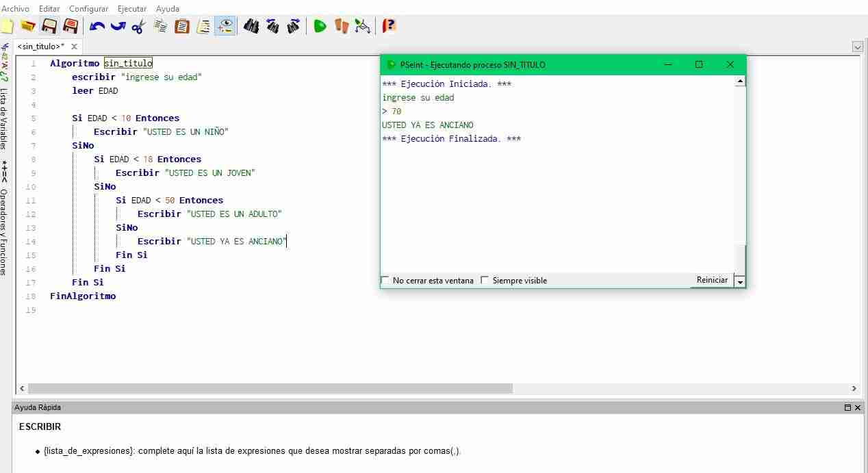Click the "USTED ES UN ADULTO" string
The height and width of the screenshot is (473, 868).
pos(234,214)
